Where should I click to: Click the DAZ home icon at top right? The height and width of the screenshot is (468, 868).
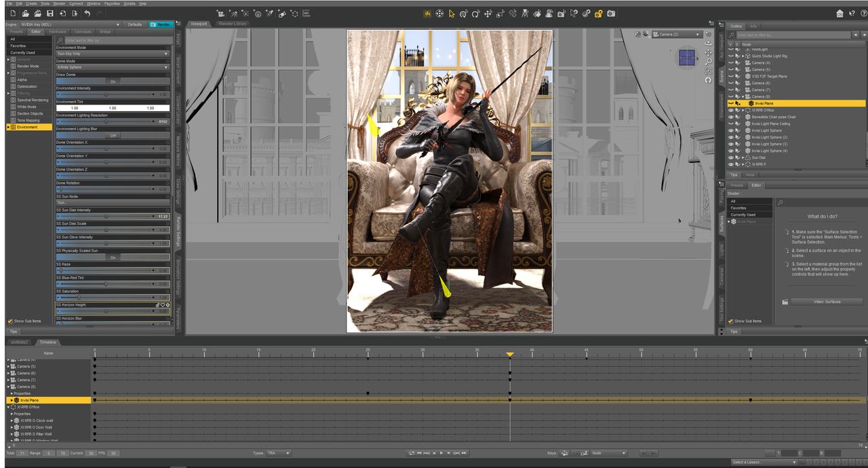click(x=840, y=14)
